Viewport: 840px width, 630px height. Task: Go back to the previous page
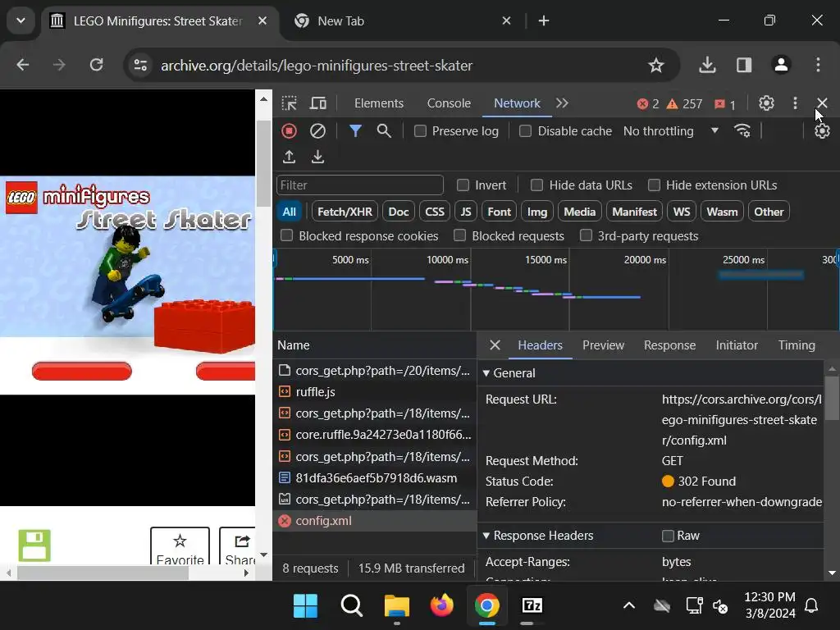(x=22, y=65)
